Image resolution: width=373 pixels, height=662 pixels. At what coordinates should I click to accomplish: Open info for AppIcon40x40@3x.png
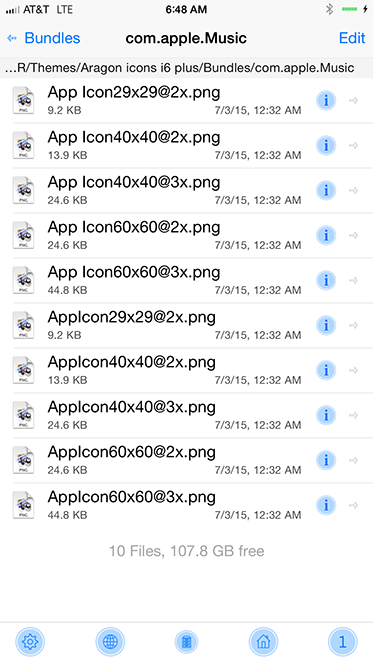[326, 415]
